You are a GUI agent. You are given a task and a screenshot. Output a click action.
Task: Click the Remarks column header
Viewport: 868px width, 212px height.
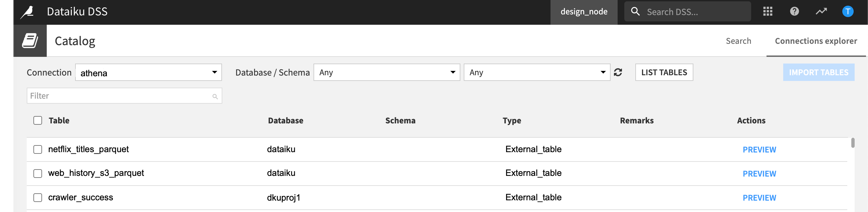(x=637, y=120)
